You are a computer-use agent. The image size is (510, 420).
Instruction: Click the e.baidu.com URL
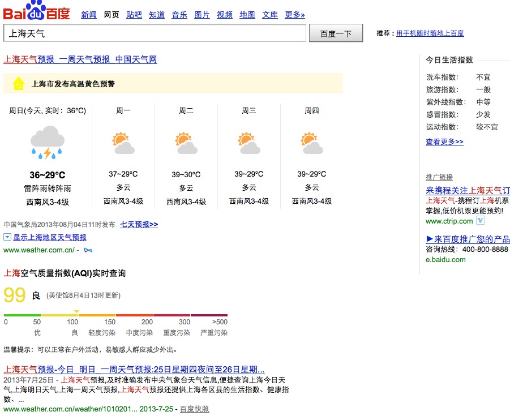(x=445, y=260)
